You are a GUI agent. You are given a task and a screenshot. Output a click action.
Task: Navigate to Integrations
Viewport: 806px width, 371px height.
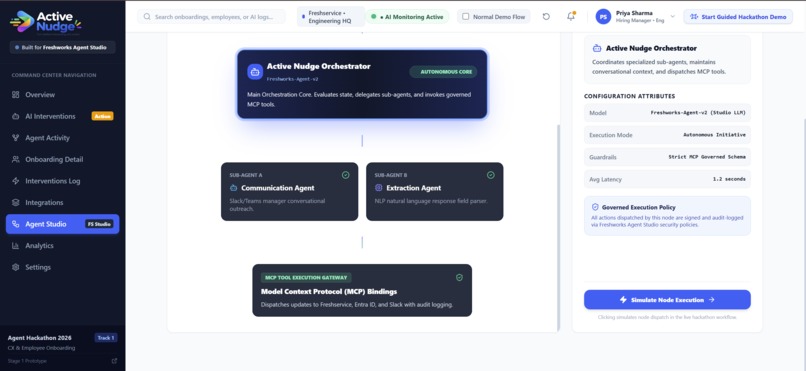[x=62, y=202]
